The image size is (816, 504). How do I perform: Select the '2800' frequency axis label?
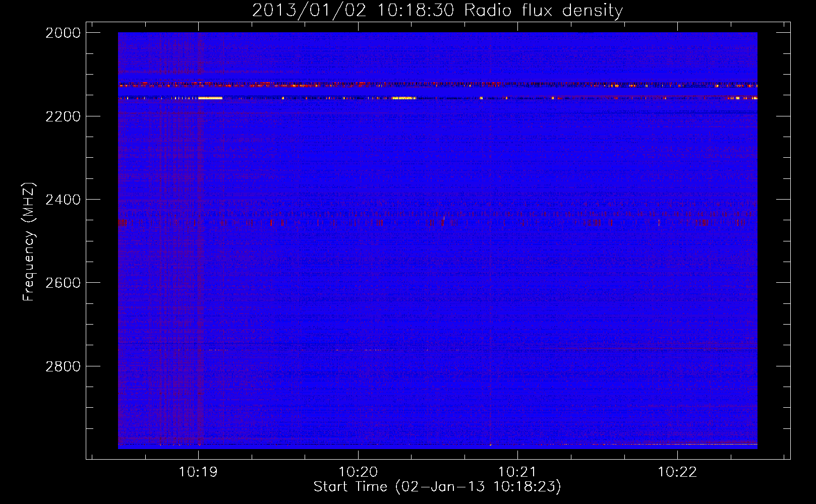tap(63, 366)
